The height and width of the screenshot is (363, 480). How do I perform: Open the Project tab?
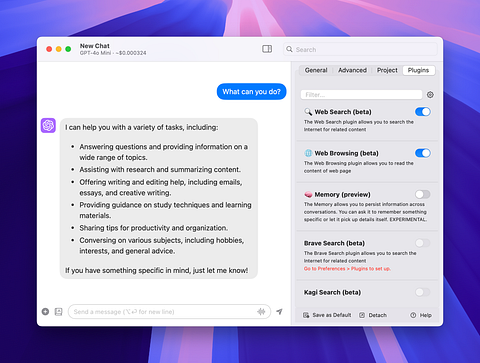click(x=387, y=70)
